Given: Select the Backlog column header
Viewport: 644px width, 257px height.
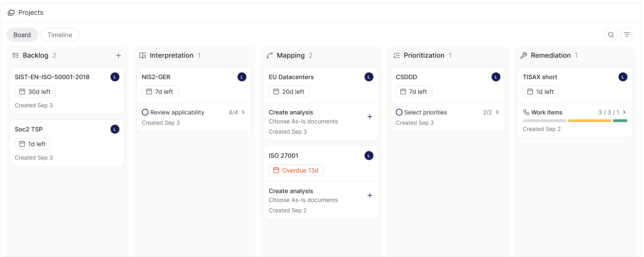Looking at the screenshot, I should click(35, 55).
